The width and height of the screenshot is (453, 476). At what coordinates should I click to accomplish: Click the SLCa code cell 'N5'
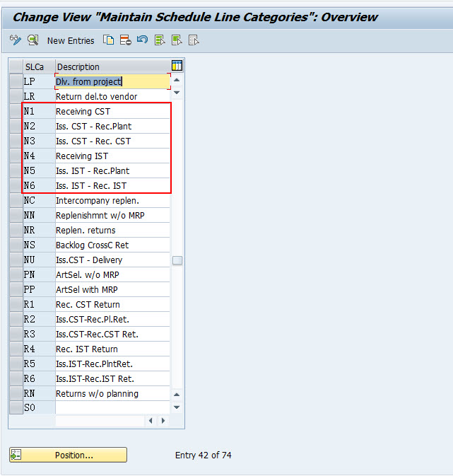(39, 170)
